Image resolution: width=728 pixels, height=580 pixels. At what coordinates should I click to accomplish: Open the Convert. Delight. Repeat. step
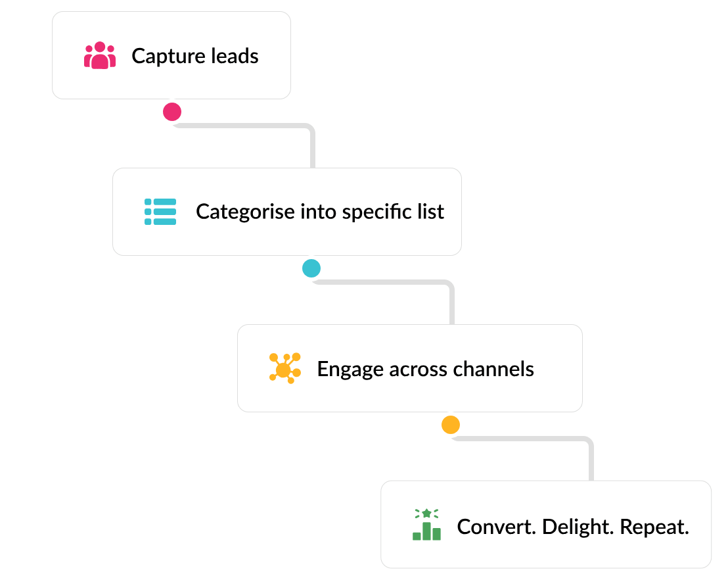[x=546, y=524]
